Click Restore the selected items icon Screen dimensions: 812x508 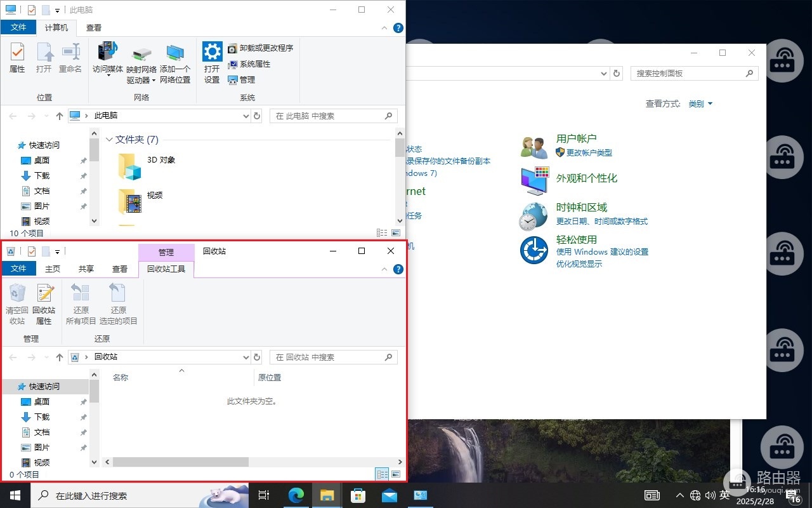118,292
